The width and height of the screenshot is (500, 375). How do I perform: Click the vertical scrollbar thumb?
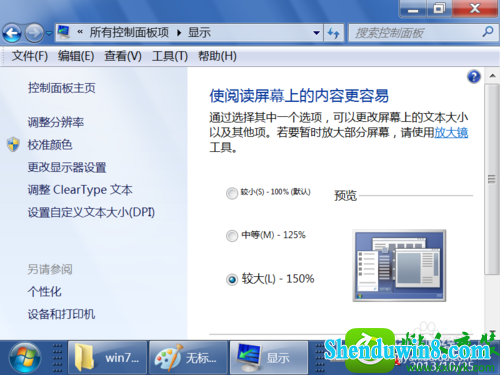(492, 179)
